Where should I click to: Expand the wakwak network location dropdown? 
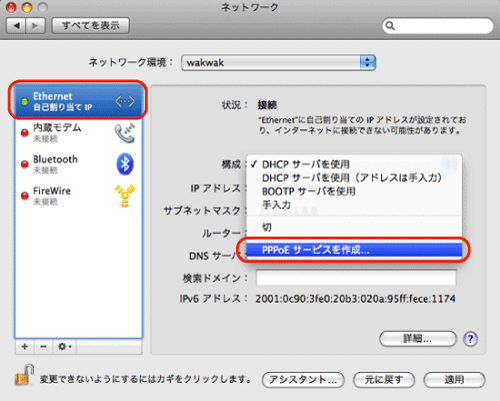278,63
